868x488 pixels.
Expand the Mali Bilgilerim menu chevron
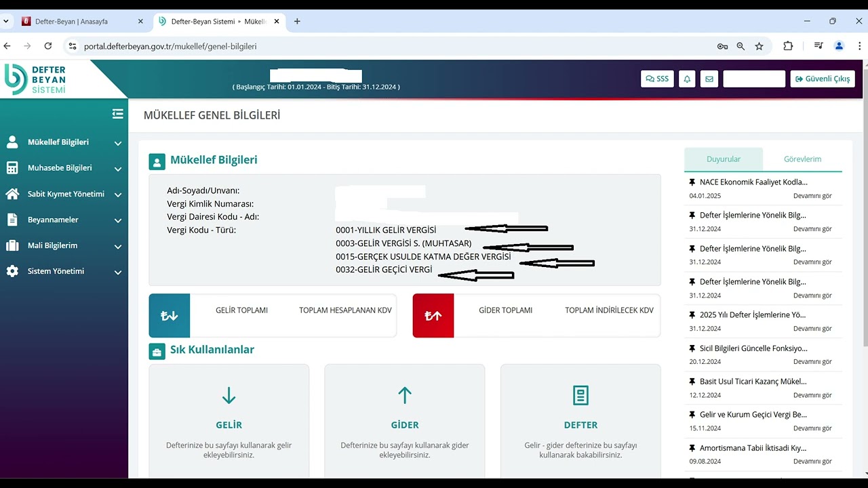118,246
